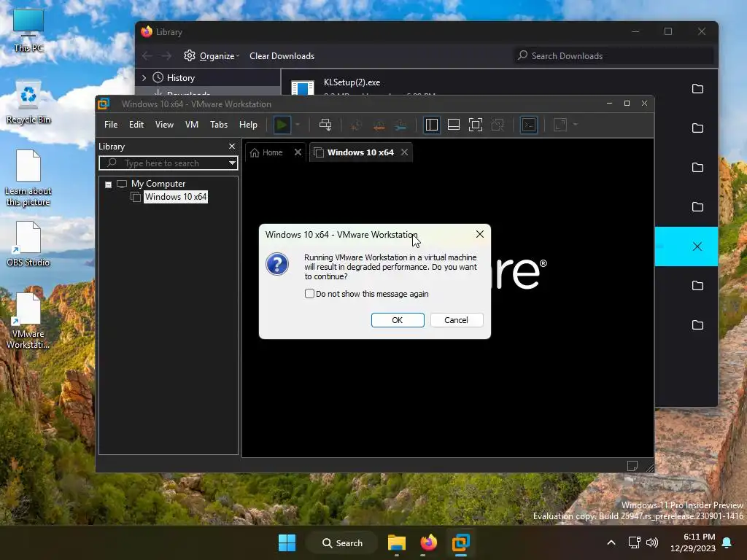
Task: Close the Windows 10 x64 tab
Action: tap(404, 152)
